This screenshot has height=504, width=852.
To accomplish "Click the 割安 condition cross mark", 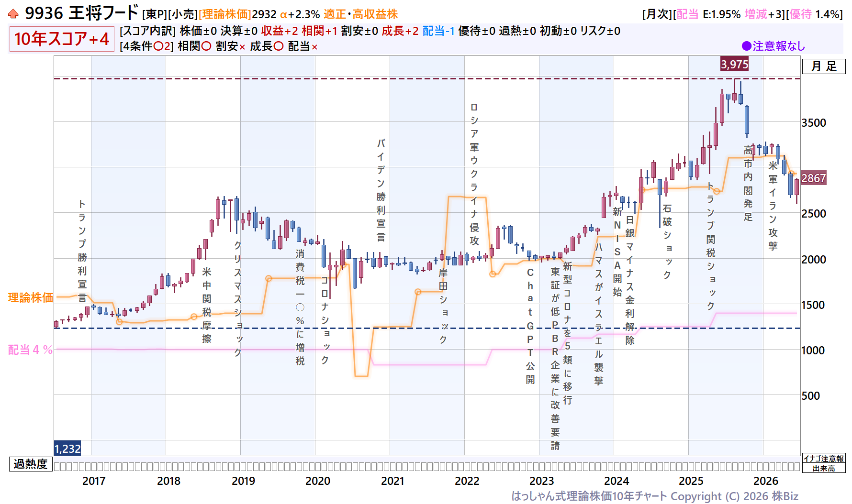I will pos(242,47).
